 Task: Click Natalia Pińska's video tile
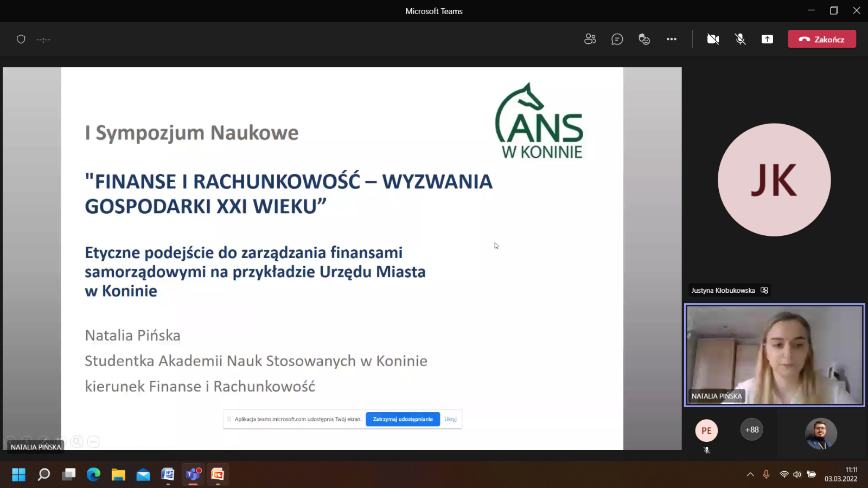tap(774, 355)
